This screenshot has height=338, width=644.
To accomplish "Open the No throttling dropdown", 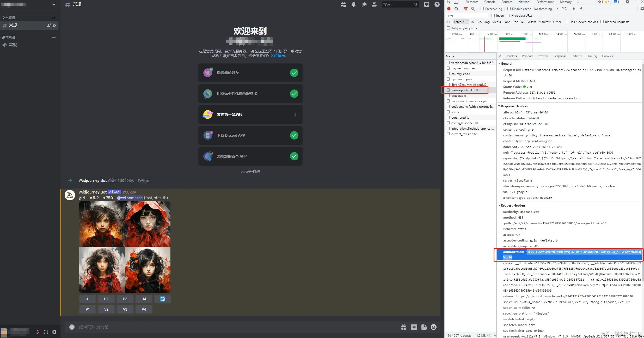I will pyautogui.click(x=546, y=9).
